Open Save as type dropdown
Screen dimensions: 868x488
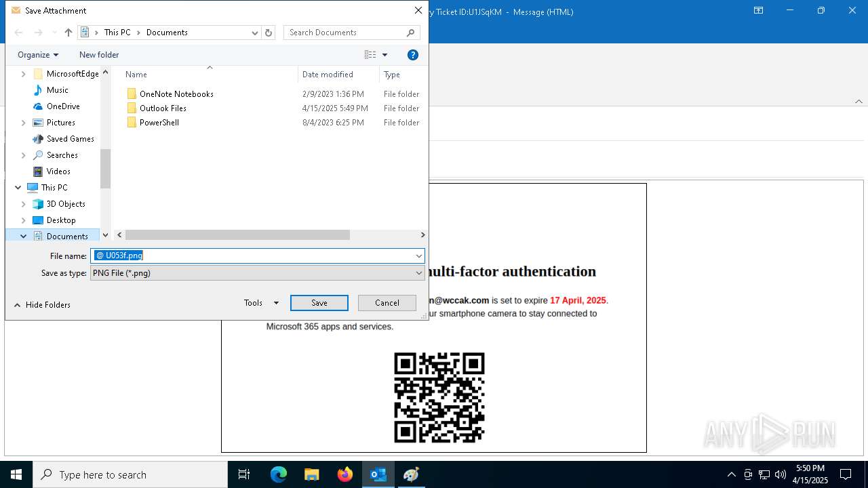click(x=258, y=273)
